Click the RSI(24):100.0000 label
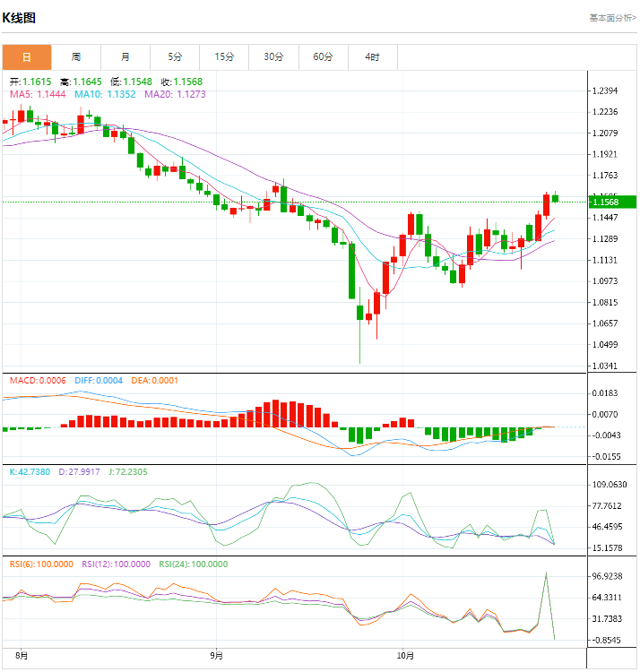Image resolution: width=640 pixels, height=672 pixels. click(194, 564)
